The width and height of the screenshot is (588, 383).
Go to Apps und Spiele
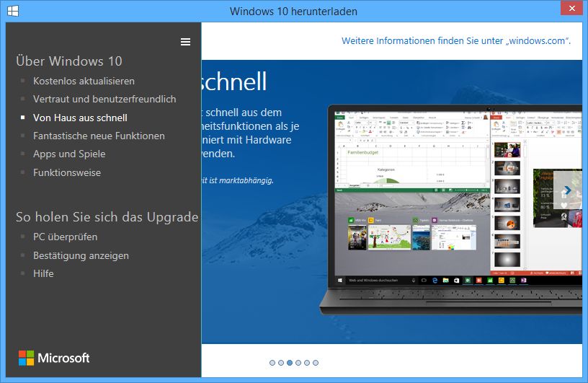(x=69, y=154)
